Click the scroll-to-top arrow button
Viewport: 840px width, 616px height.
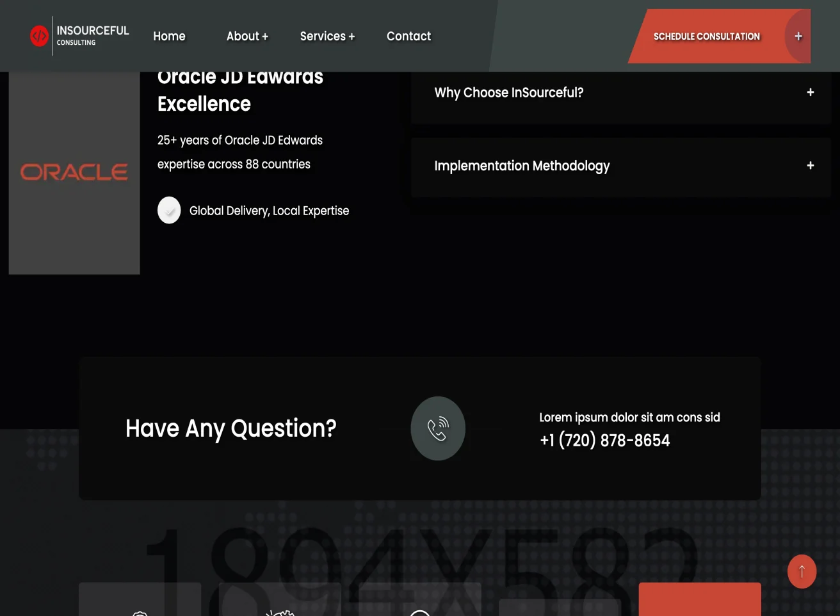point(802,571)
